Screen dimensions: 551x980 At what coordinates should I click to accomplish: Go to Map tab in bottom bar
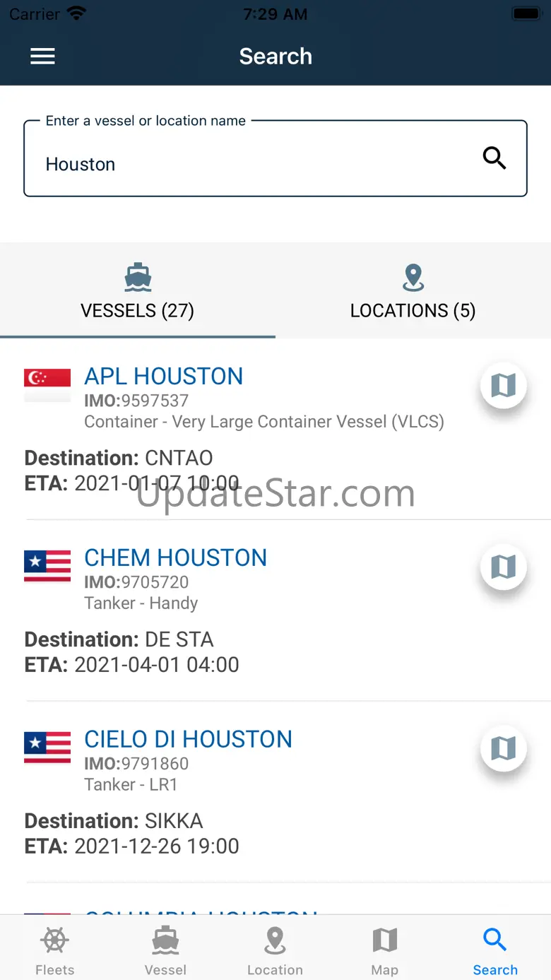click(384, 951)
